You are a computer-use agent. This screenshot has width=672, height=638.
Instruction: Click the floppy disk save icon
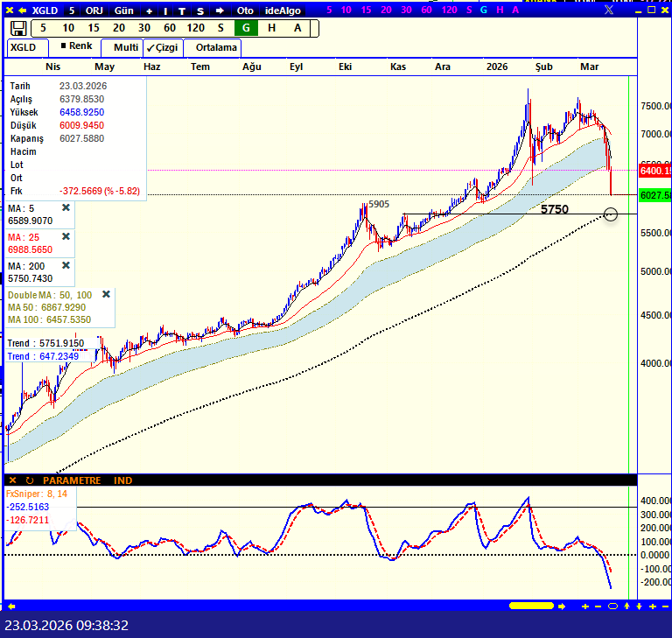click(x=18, y=29)
